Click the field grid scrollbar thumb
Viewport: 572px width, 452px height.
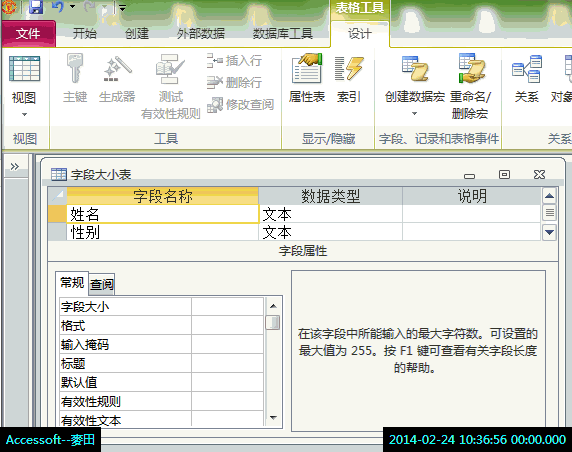coord(549,212)
